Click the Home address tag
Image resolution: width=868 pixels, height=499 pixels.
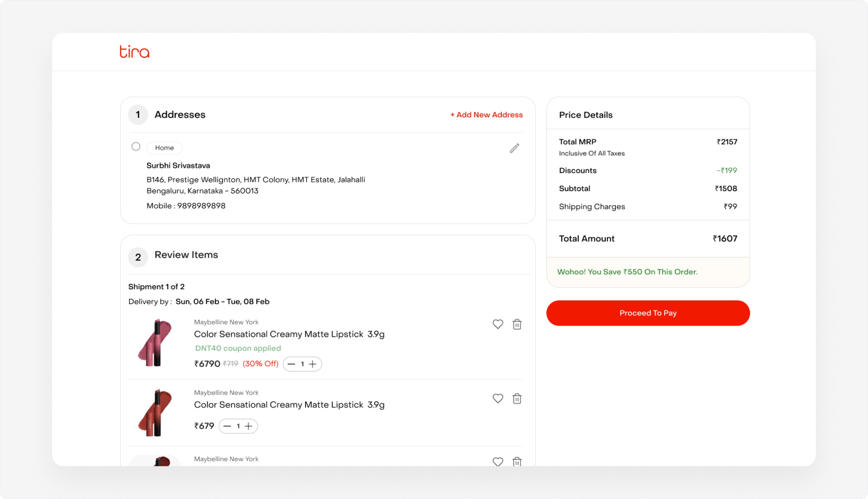pyautogui.click(x=164, y=148)
